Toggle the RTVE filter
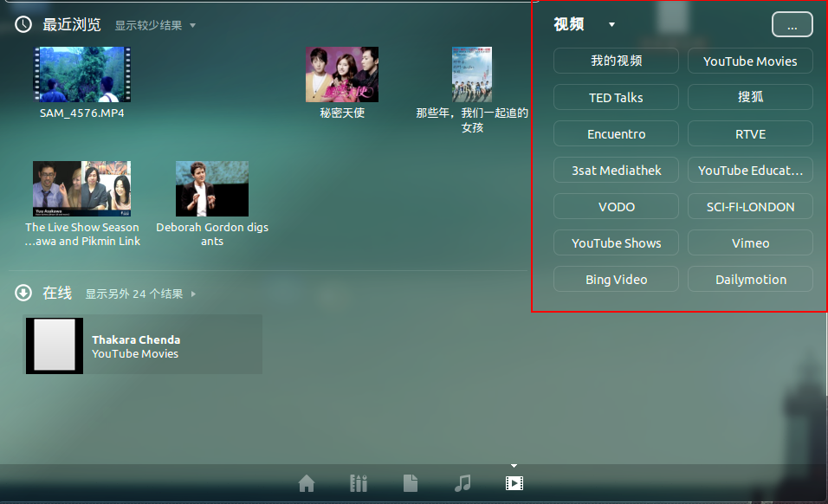 tap(750, 133)
